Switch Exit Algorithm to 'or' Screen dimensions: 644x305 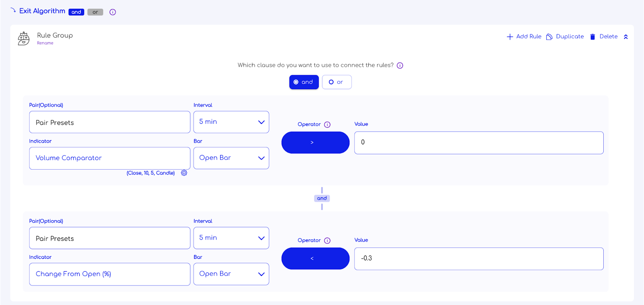pyautogui.click(x=95, y=12)
